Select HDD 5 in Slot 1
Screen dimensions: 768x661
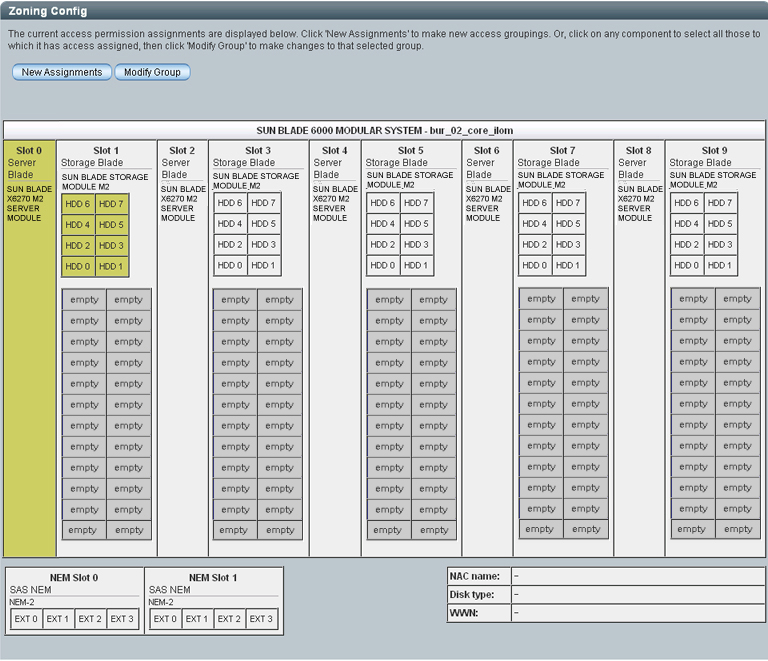click(111, 225)
